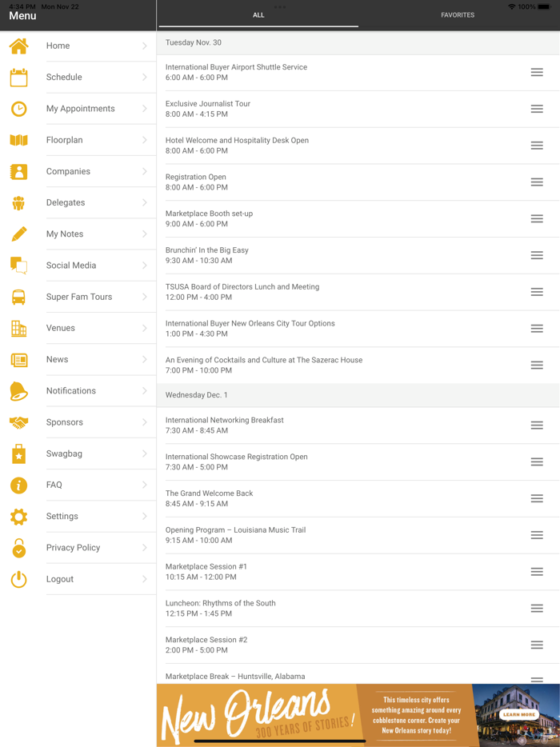The width and height of the screenshot is (560, 747).
Task: Expand the Schedule chevron arrow
Action: 145,78
